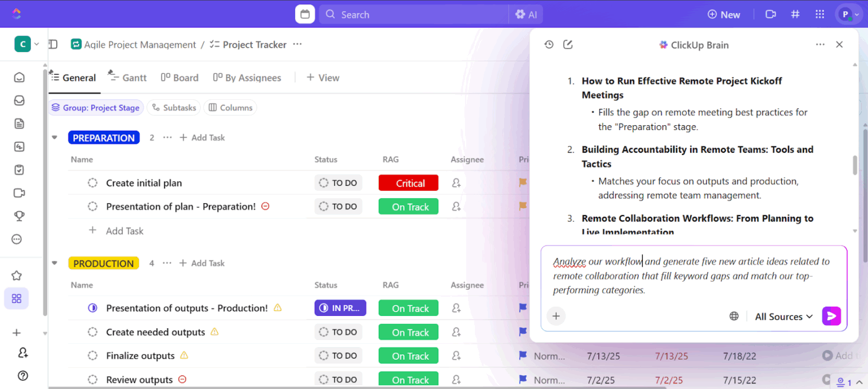Switch to the Board tab
The width and height of the screenshot is (868, 389).
pos(179,77)
